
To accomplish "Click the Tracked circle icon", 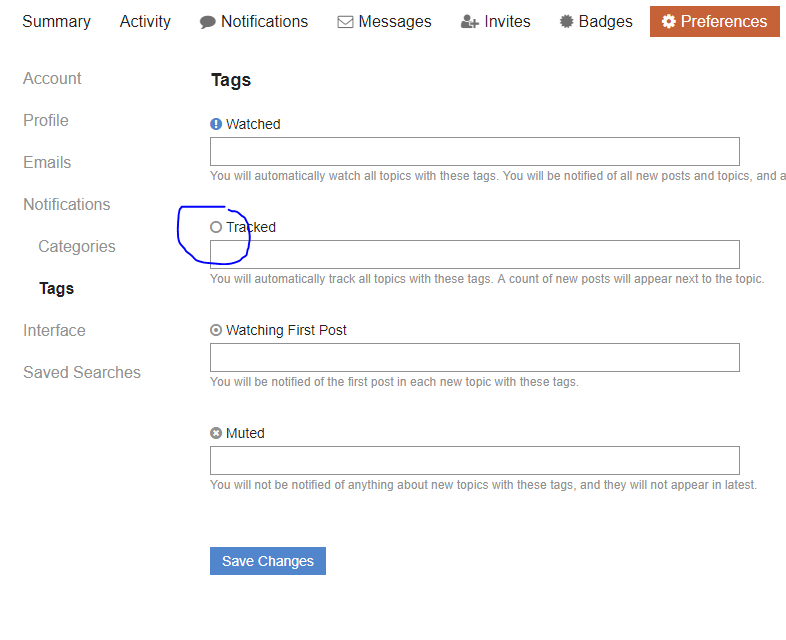I will [x=216, y=227].
